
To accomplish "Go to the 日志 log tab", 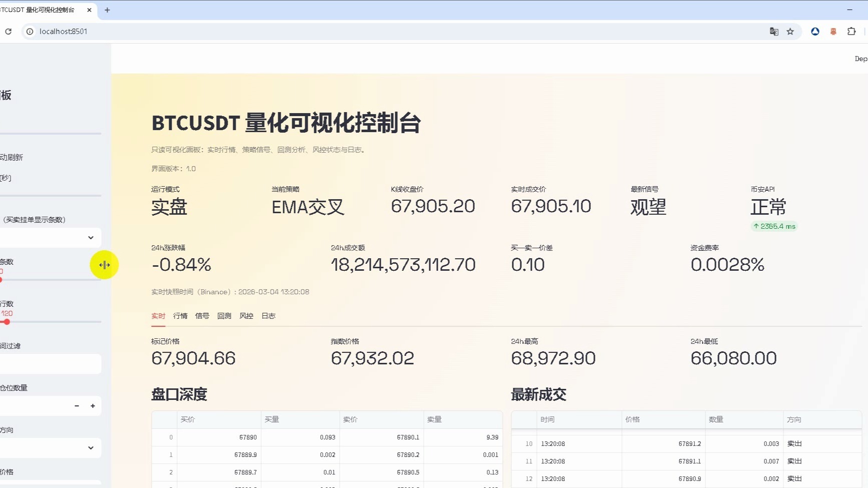I will (268, 316).
